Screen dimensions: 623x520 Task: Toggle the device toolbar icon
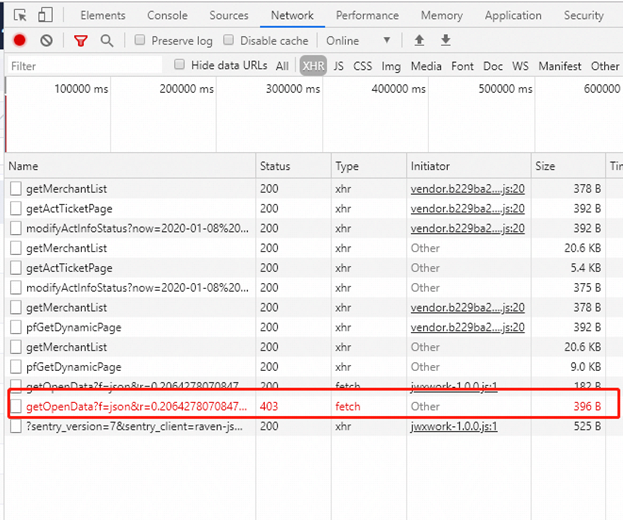tap(45, 15)
